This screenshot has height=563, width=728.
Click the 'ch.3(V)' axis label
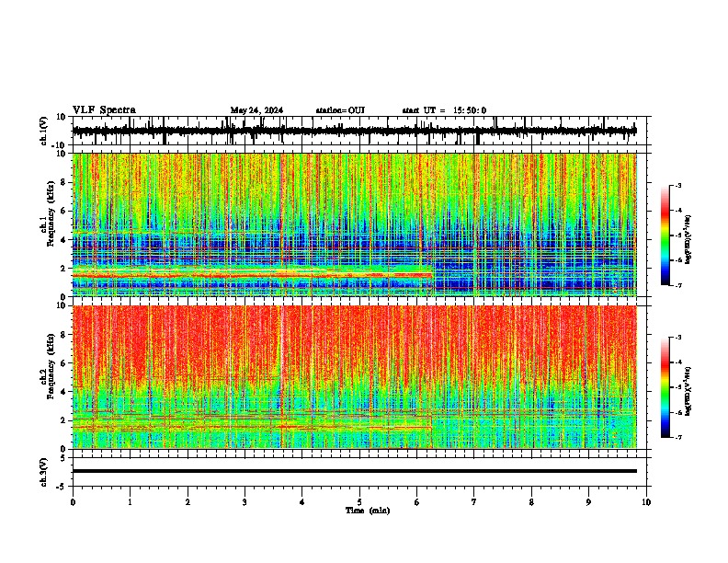43,472
